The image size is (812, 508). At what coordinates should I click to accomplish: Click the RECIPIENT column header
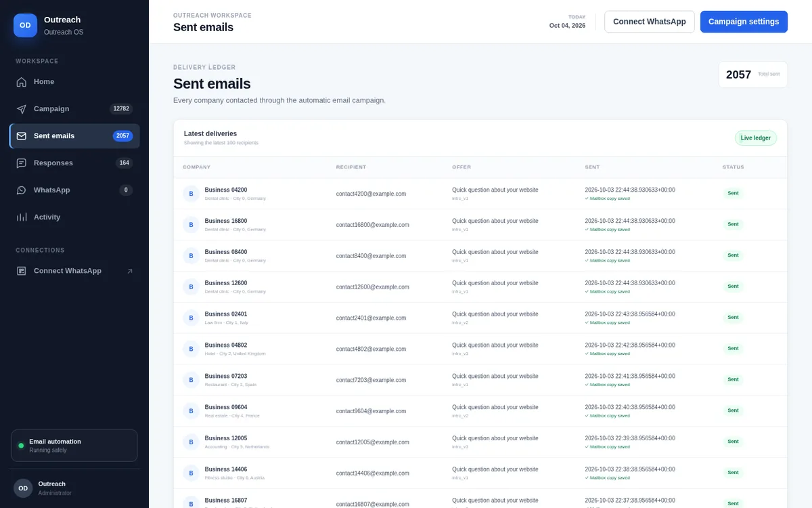351,167
